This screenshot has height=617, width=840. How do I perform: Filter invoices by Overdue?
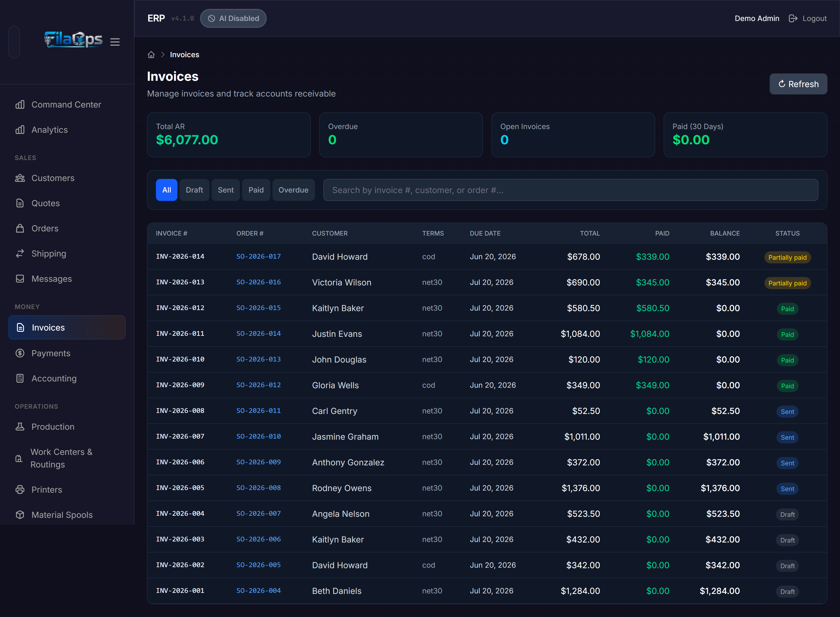293,190
